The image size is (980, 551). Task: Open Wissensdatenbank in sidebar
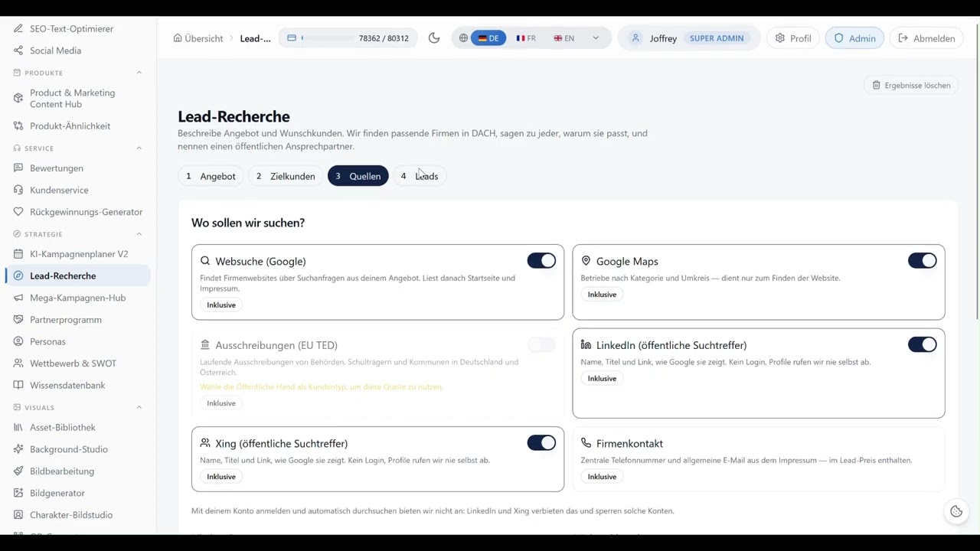pyautogui.click(x=67, y=385)
